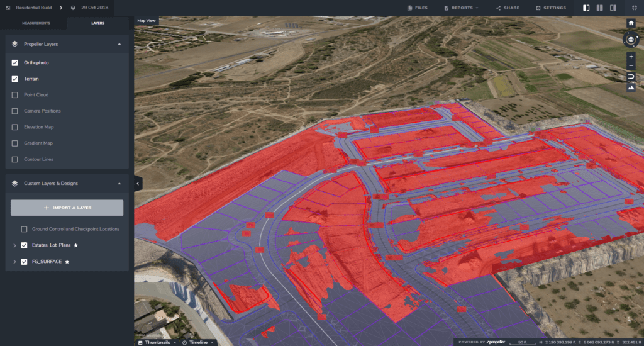This screenshot has height=346, width=644.
Task: Click the terrain mountain icon on map
Action: tap(631, 87)
